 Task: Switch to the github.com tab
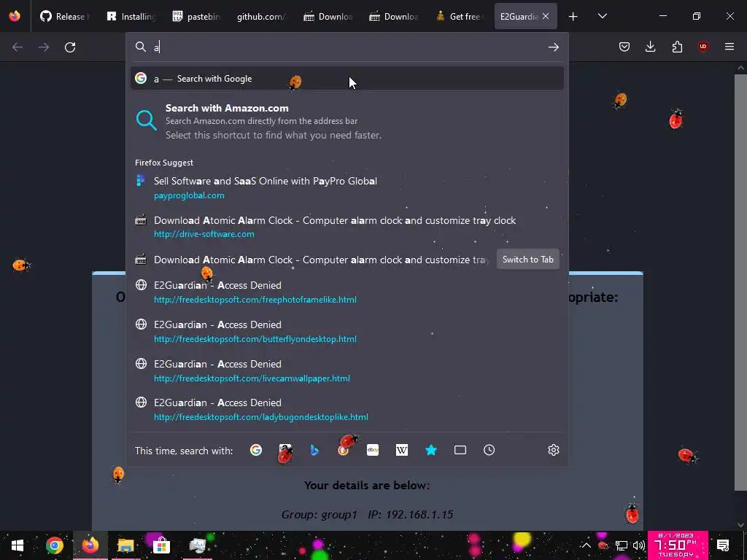tap(262, 16)
